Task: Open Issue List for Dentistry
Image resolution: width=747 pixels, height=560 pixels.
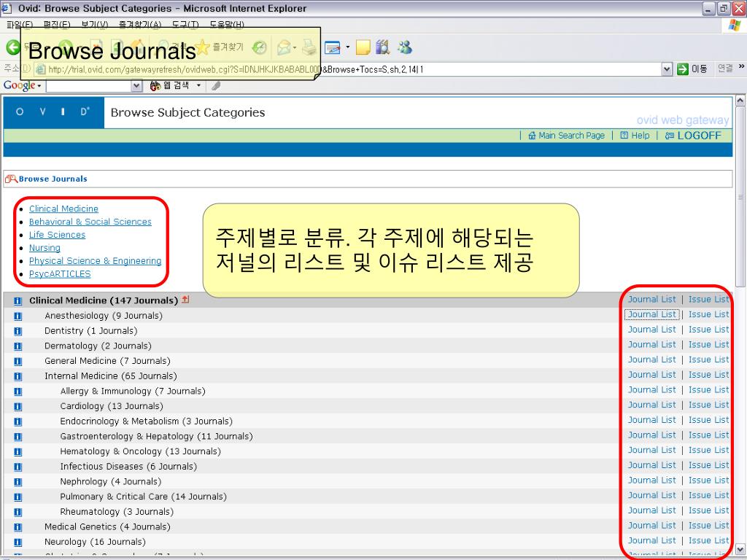Action: pyautogui.click(x=708, y=330)
